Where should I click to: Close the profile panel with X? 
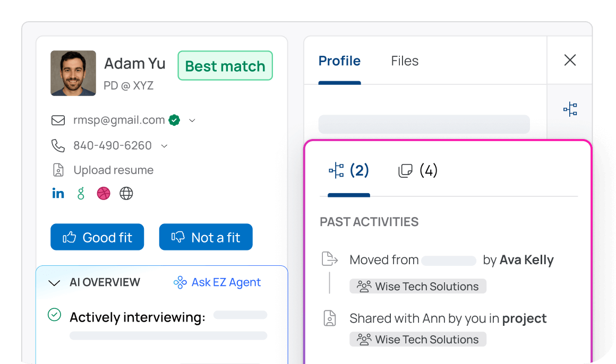570,60
